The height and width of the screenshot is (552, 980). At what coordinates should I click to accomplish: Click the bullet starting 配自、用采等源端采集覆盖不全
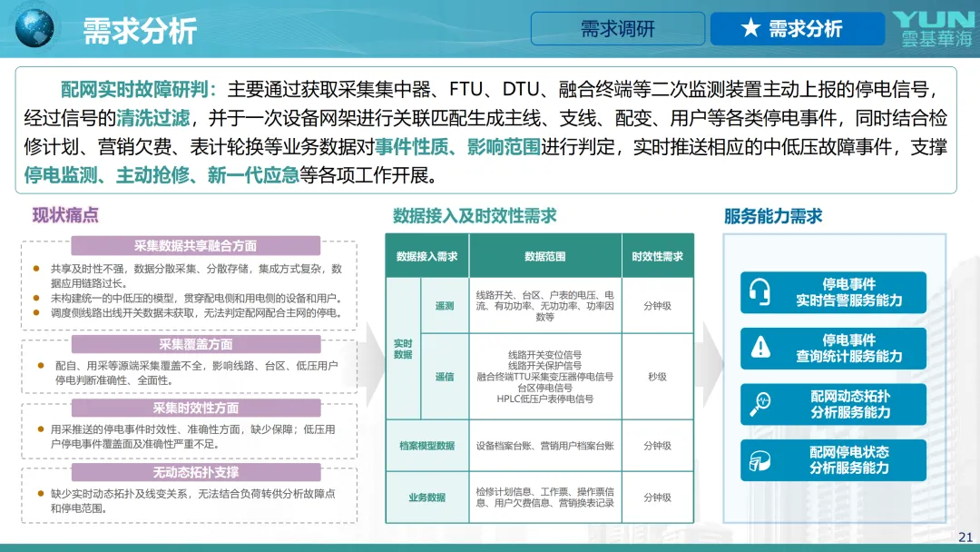pyautogui.click(x=196, y=372)
